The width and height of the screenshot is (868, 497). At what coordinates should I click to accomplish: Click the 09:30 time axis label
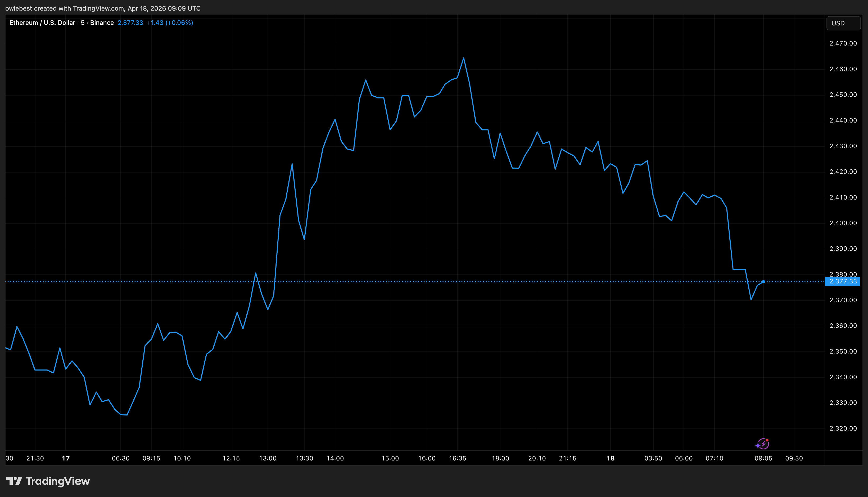click(794, 458)
